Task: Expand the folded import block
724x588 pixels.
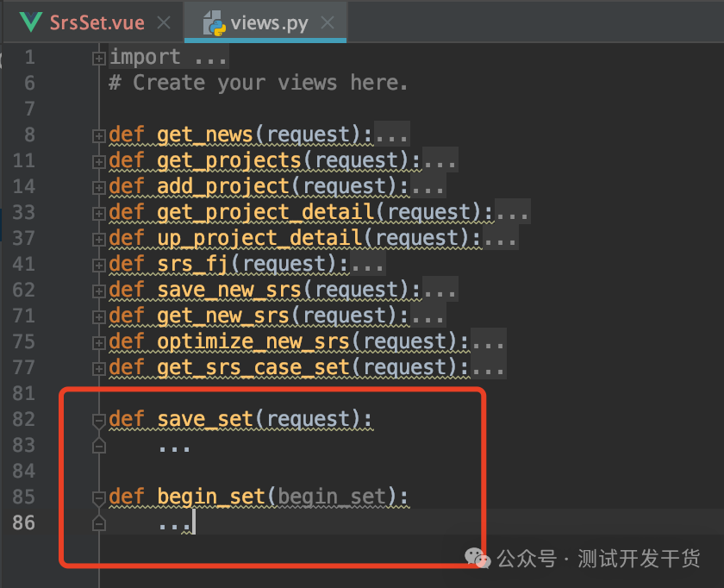Action: (98, 59)
